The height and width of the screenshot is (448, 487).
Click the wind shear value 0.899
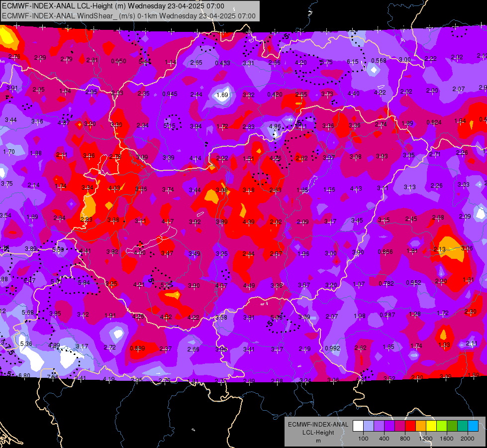tap(138, 348)
